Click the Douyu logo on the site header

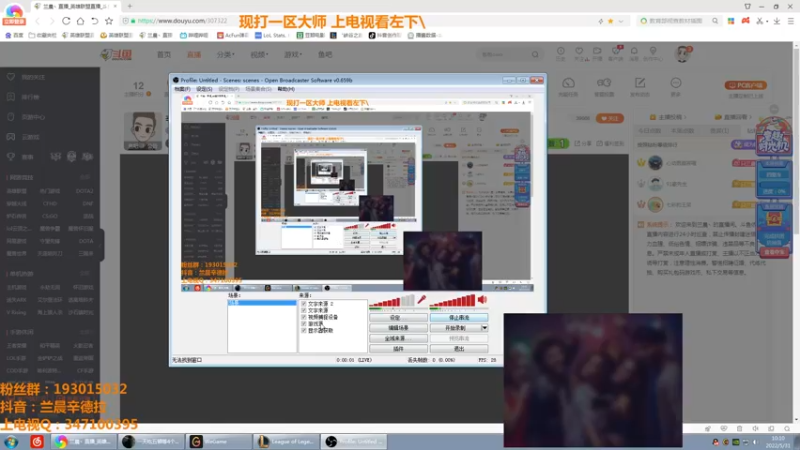(x=116, y=55)
